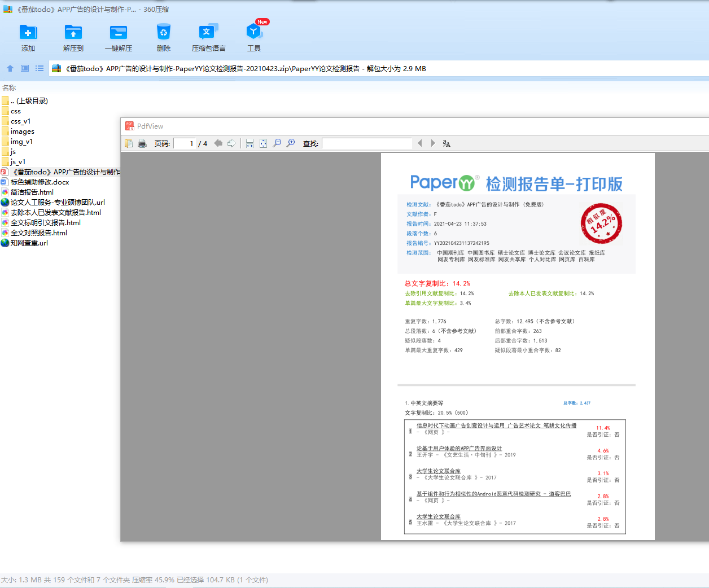
Task: Open the 工具 (Tools) icon
Action: (253, 32)
